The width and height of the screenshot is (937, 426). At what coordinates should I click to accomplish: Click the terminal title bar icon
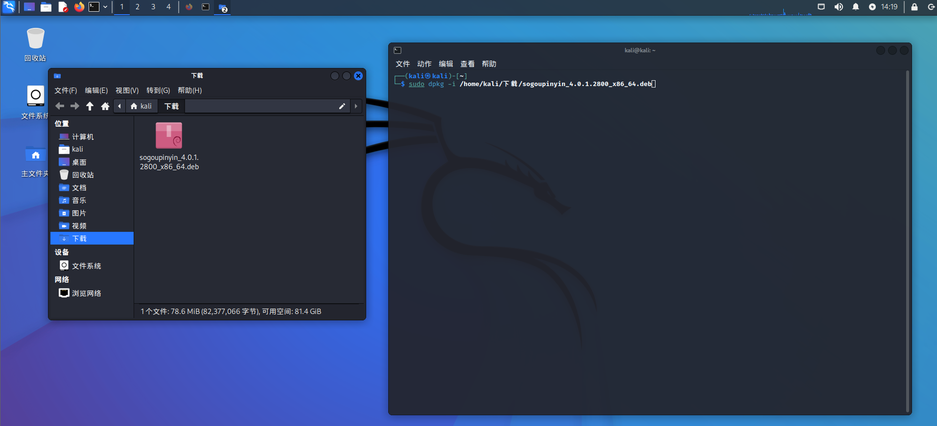pyautogui.click(x=397, y=50)
